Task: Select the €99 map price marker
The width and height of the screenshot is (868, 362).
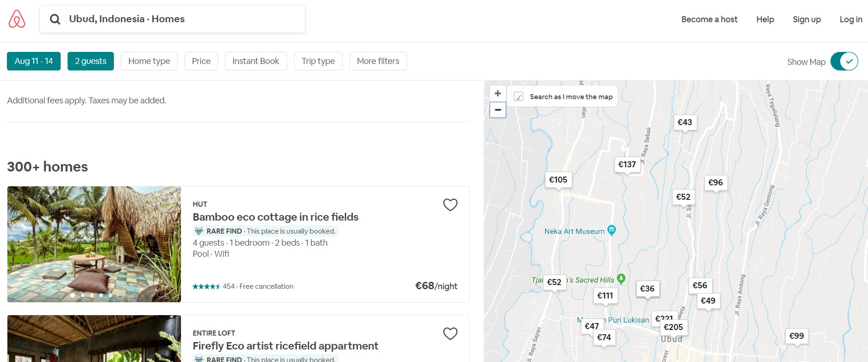Action: (x=797, y=336)
